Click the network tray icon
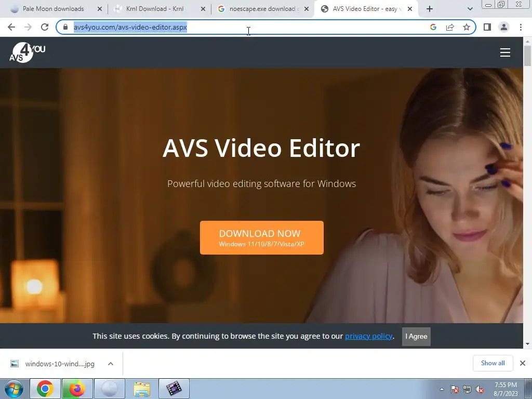This screenshot has width=532, height=399. 467,389
